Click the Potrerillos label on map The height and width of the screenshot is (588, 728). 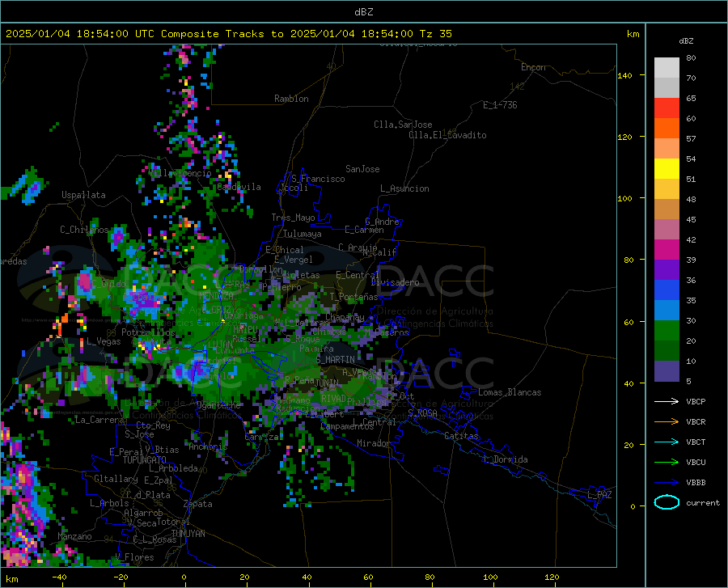click(x=148, y=332)
